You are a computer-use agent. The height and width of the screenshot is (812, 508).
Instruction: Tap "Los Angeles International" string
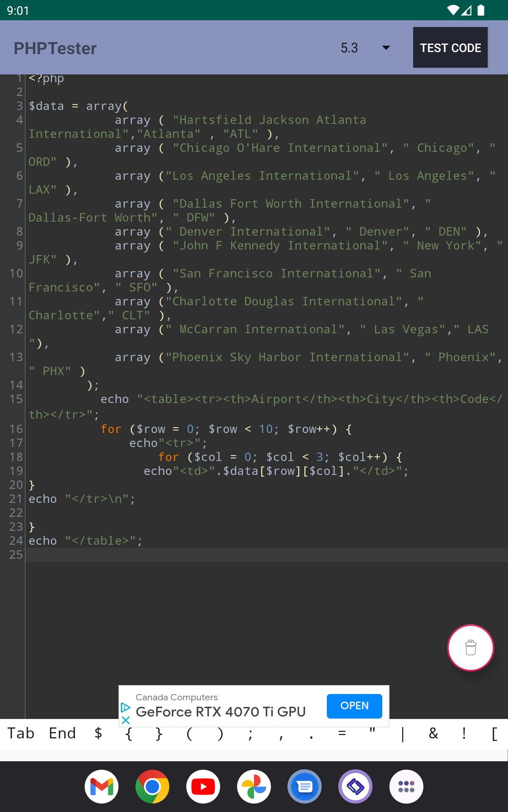pyautogui.click(x=262, y=176)
